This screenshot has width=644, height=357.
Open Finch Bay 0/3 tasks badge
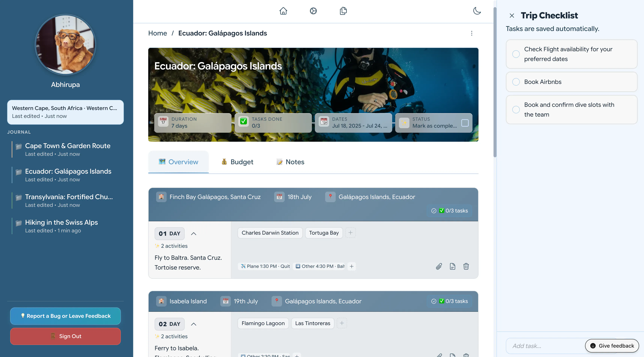tap(449, 211)
